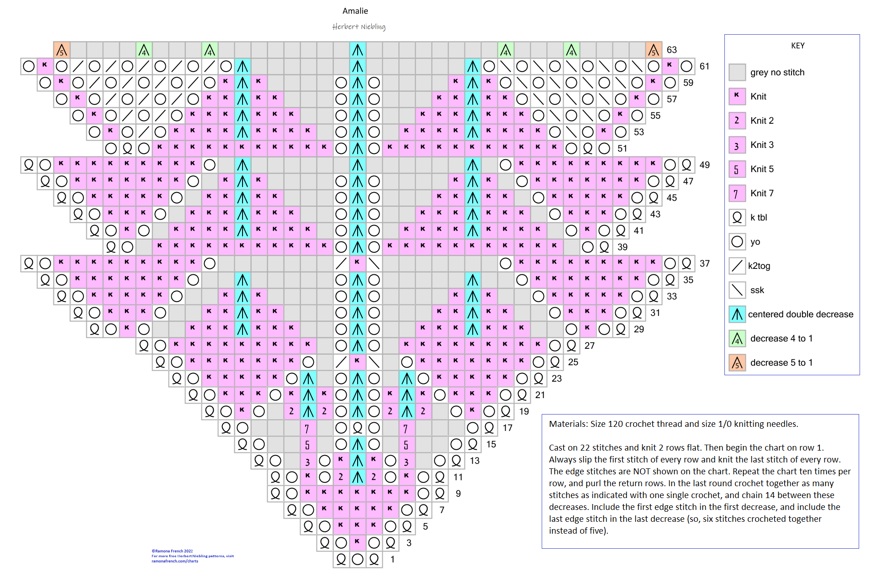Click the Knit 5 symbol in the key
The width and height of the screenshot is (871, 588).
point(737,169)
